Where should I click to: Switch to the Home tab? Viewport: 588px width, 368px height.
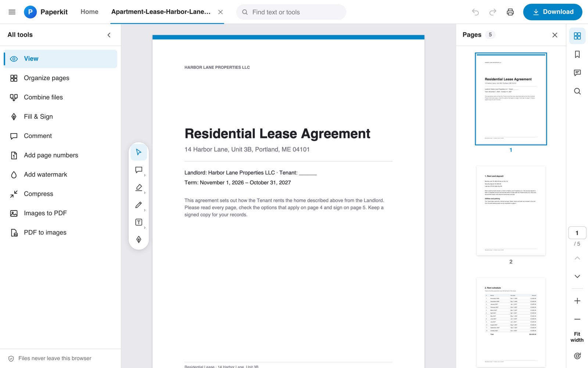pos(89,12)
